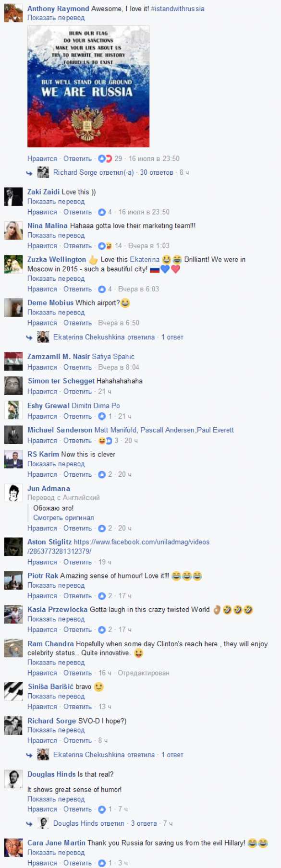
Task: Like Simon ter Schegget's comment via Нравится
Action: pos(42,391)
